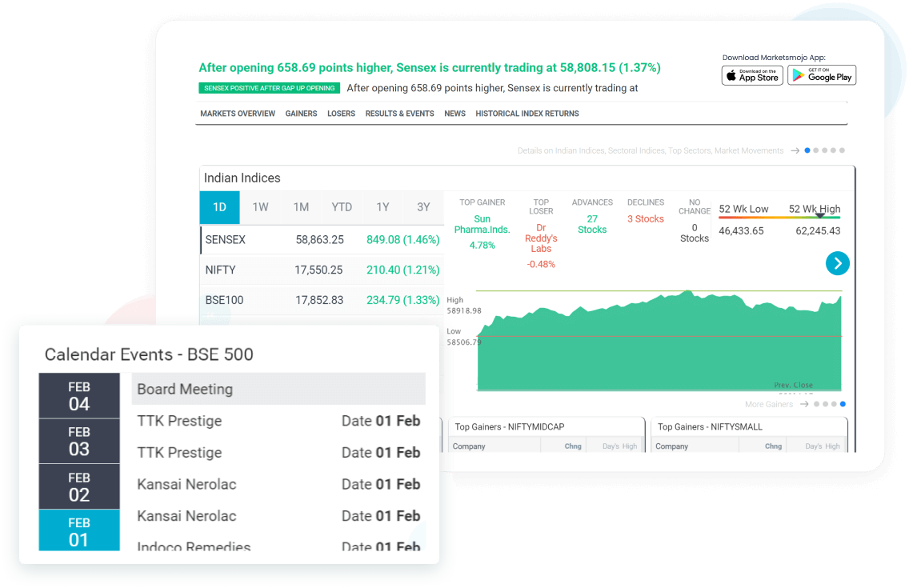The image size is (909, 588).
Task: Select the NIFTY index row
Action: [322, 270]
